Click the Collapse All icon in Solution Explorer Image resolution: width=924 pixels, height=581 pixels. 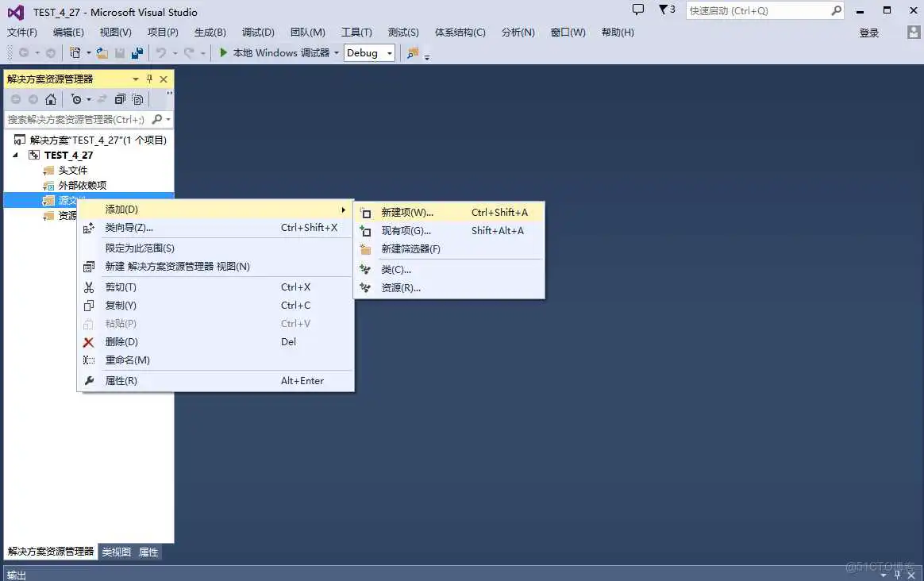click(121, 99)
